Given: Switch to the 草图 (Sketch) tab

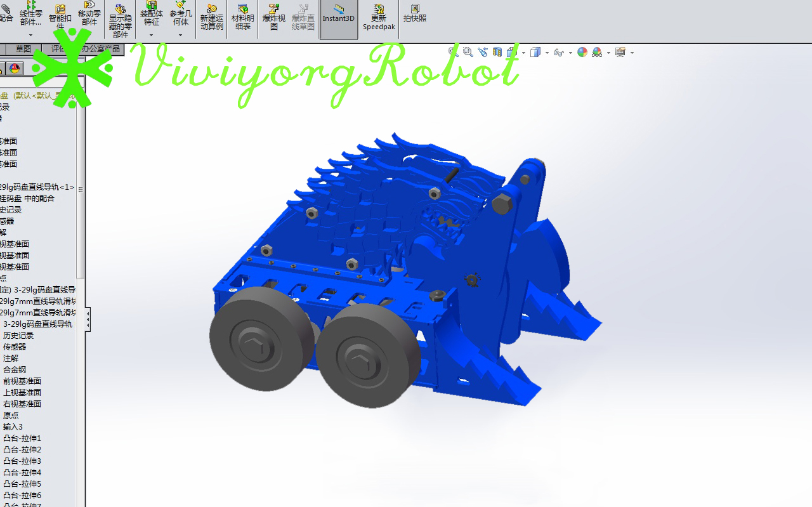Looking at the screenshot, I should pyautogui.click(x=23, y=48).
